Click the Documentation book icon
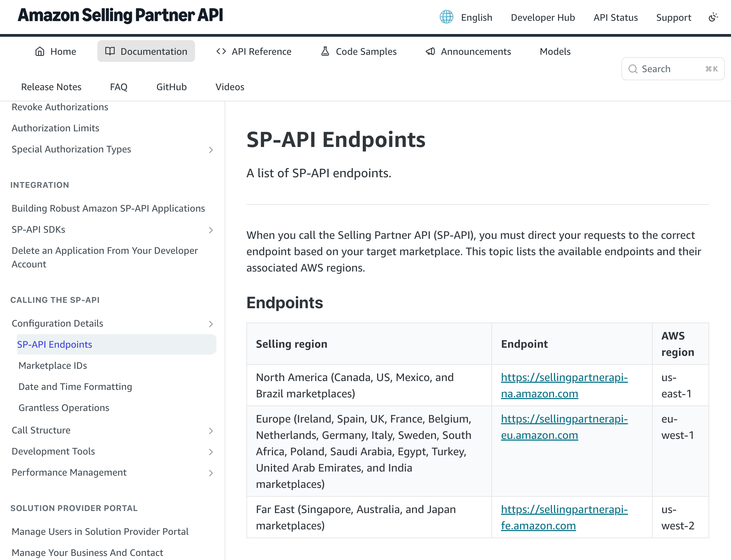 coord(110,51)
